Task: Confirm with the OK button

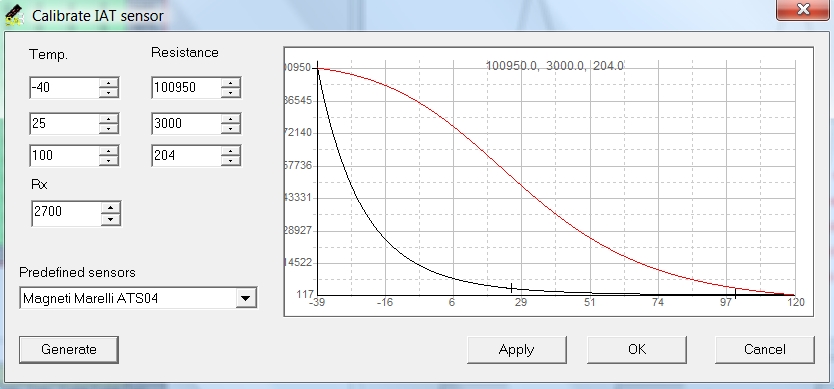Action: 637,350
